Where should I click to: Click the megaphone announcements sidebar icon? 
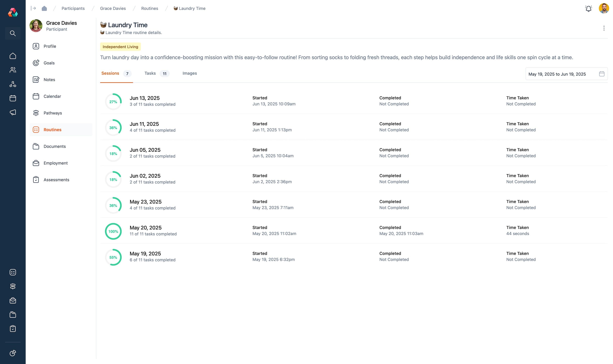pos(13,112)
